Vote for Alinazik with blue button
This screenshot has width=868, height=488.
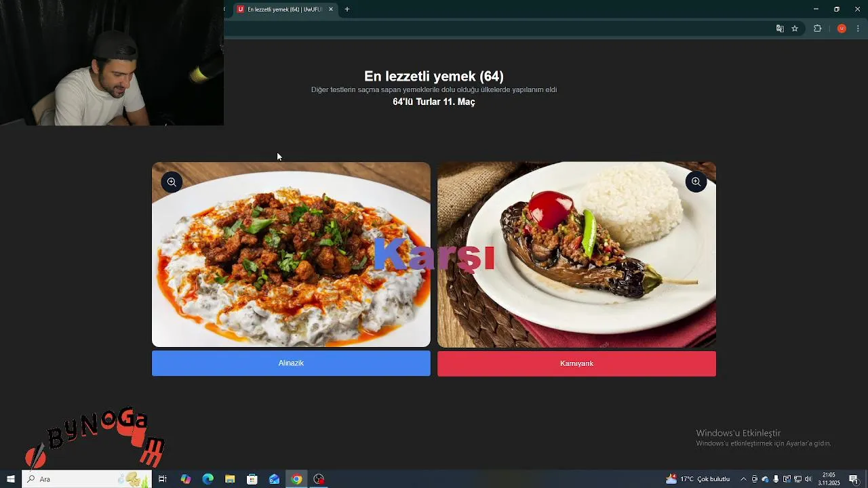[291, 363]
